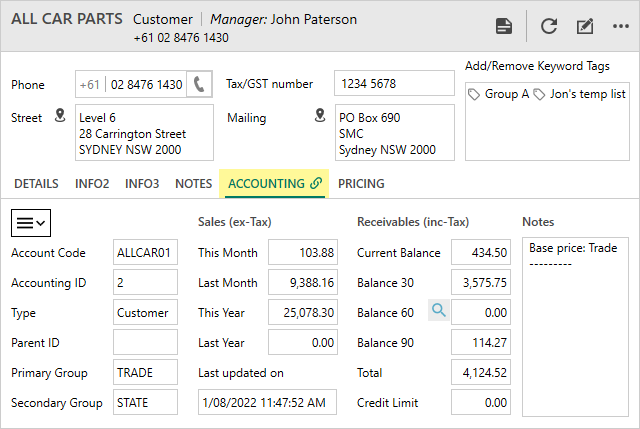Click inside the Notes text area
This screenshot has height=429, width=640.
[x=574, y=330]
